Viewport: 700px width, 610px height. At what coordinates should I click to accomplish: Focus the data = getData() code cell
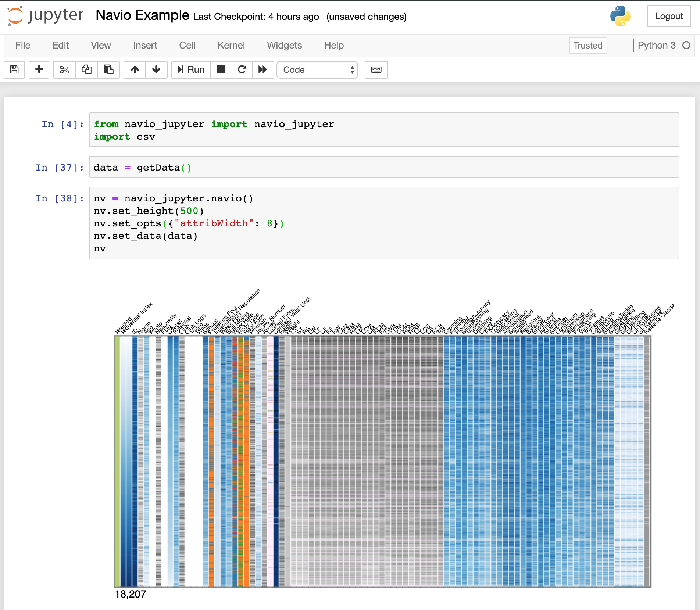384,167
